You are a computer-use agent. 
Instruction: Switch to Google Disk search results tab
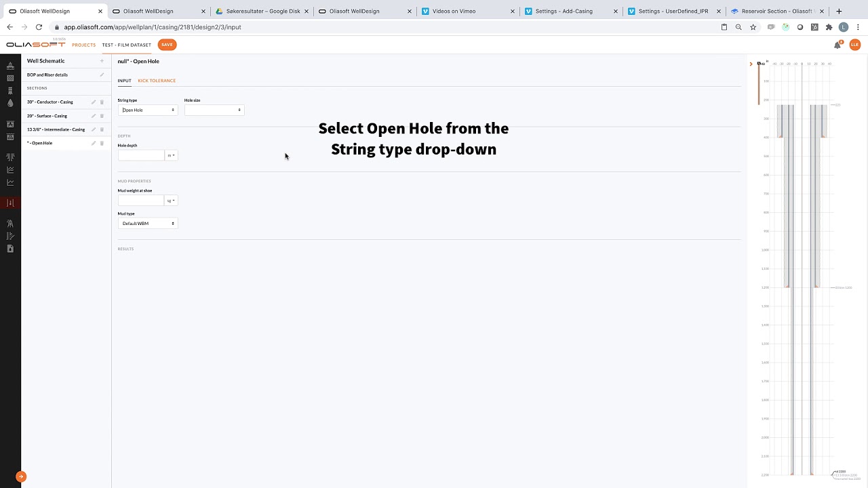[x=259, y=11]
